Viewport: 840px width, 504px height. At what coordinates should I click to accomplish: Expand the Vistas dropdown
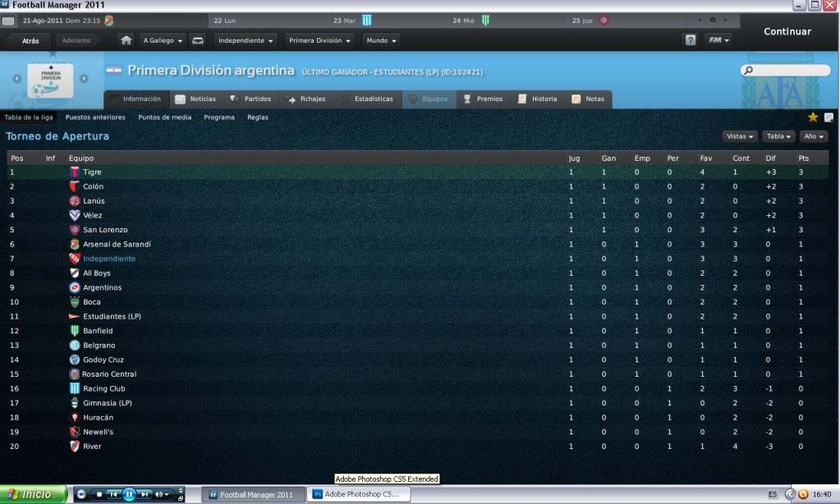pos(740,136)
